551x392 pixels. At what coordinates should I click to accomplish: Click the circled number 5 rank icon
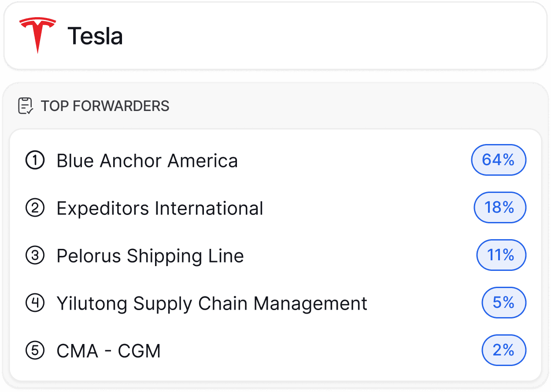tap(35, 351)
